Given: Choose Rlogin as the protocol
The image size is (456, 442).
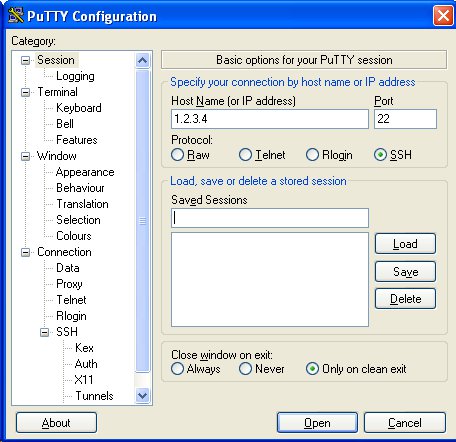Looking at the screenshot, I should coord(312,155).
